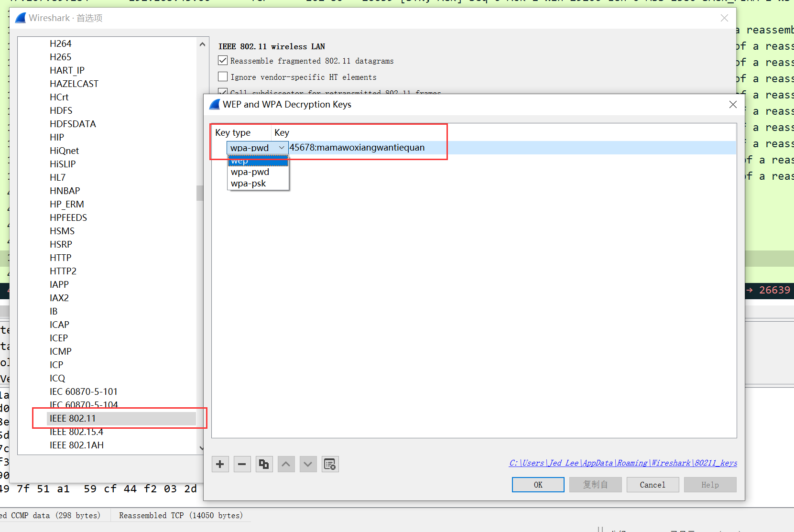Close the WEP and WPA Decryption Keys dialog
794x532 pixels.
pyautogui.click(x=733, y=104)
